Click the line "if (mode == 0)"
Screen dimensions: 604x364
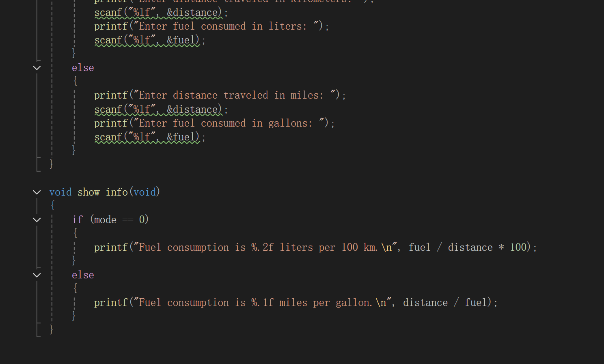click(110, 220)
